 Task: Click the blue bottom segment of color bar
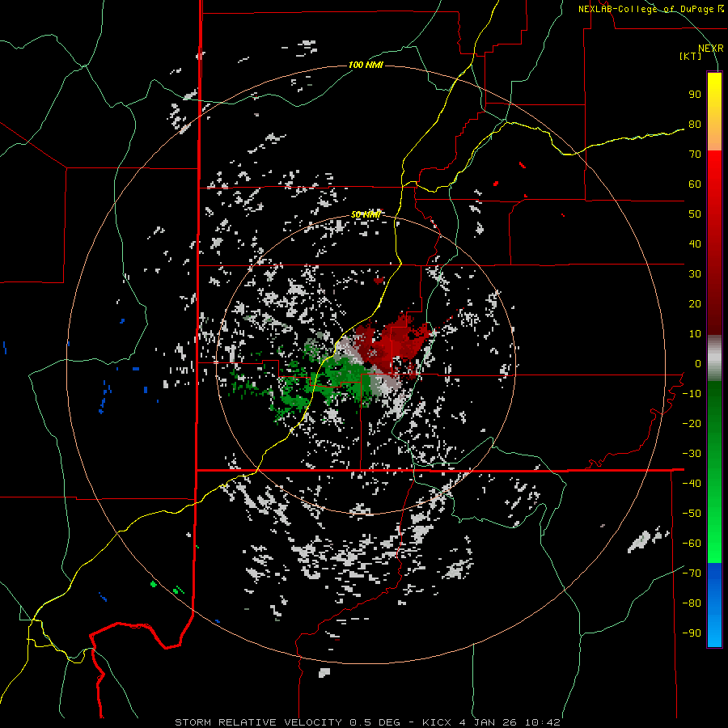pos(714,605)
